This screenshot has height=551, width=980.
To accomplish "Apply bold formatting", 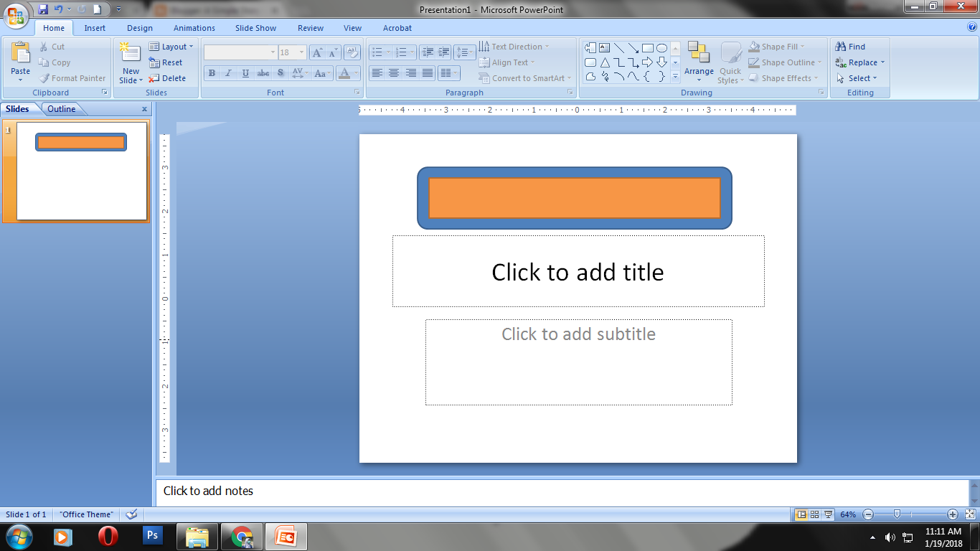I will (212, 72).
